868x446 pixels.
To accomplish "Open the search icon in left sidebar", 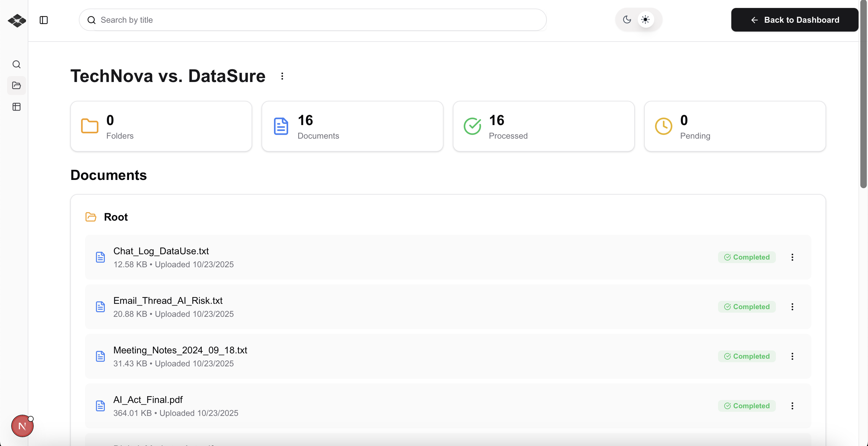I will coord(17,64).
